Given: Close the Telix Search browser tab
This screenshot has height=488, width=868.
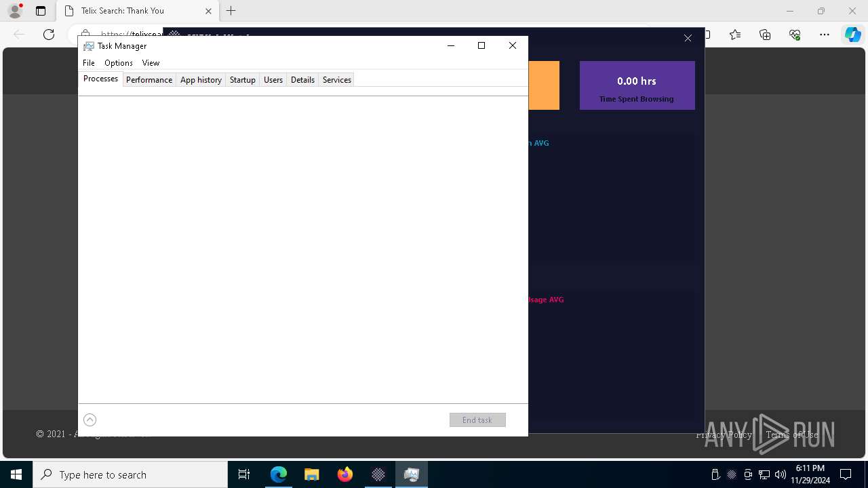Looking at the screenshot, I should pyautogui.click(x=208, y=11).
